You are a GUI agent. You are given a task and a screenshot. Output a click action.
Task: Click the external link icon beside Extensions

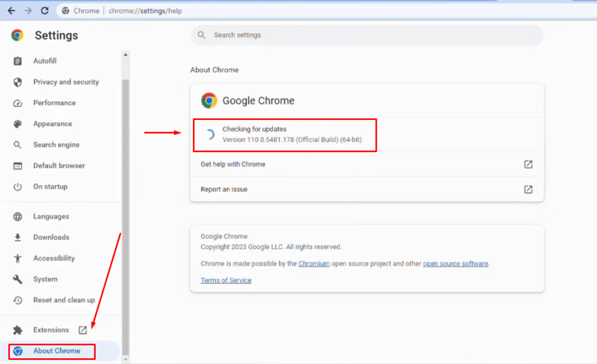(x=83, y=330)
